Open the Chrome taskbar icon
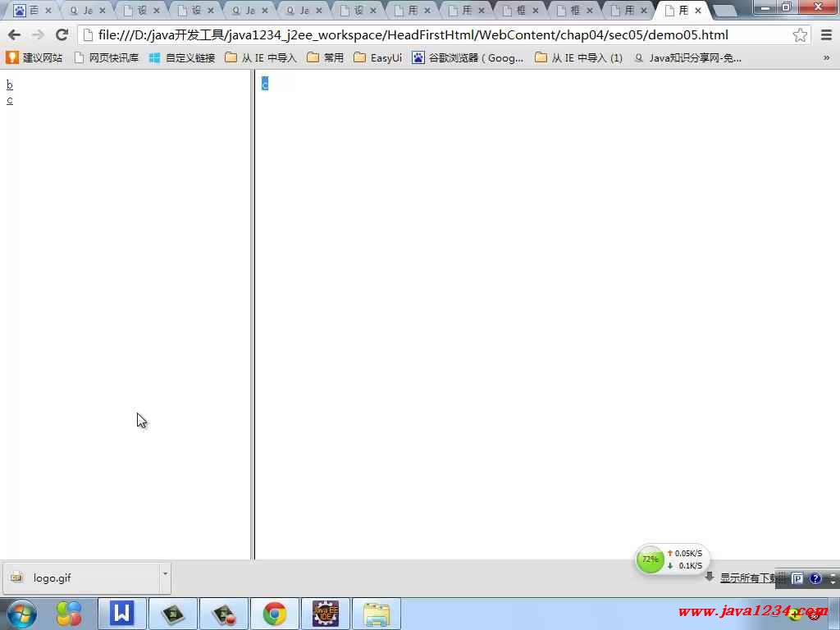The width and height of the screenshot is (840, 630). 275,614
